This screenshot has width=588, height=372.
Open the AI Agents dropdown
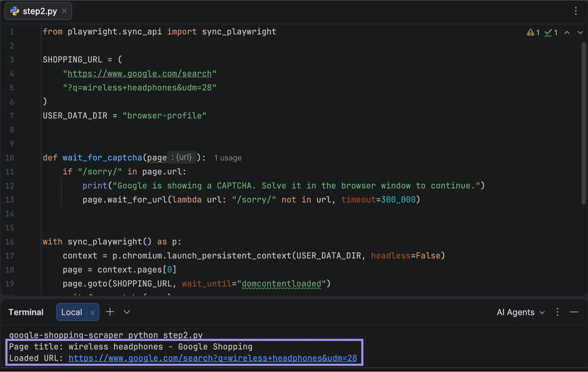[520, 312]
